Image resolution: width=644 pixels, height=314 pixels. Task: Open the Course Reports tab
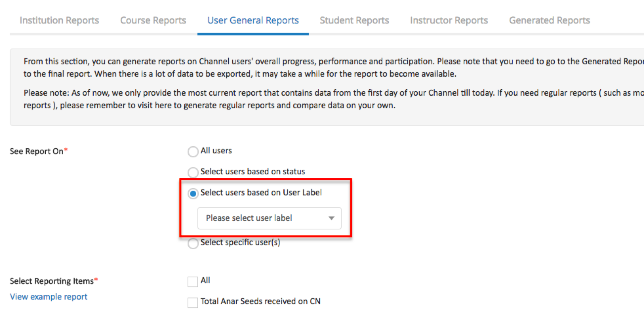(153, 20)
